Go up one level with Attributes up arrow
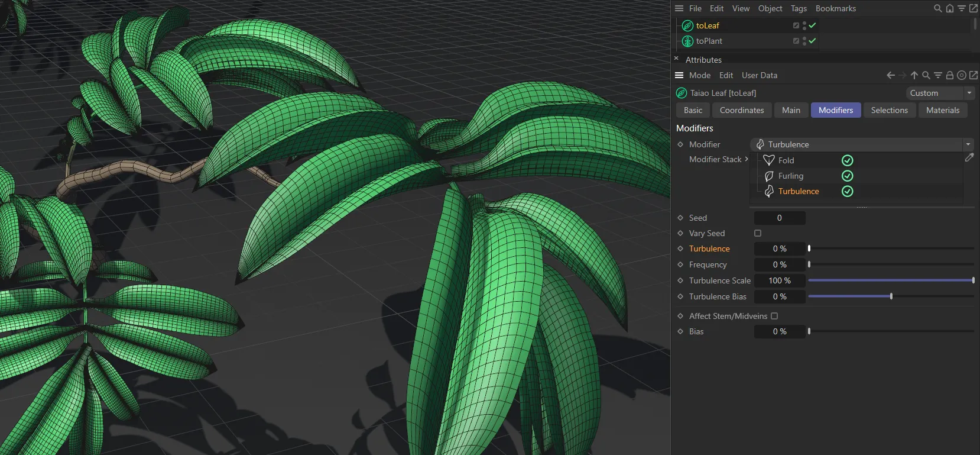This screenshot has width=980, height=455. 914,75
